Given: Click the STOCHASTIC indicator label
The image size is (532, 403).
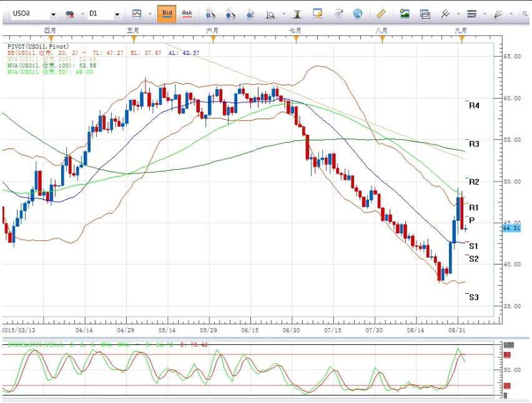Looking at the screenshot, I should click(x=107, y=345).
